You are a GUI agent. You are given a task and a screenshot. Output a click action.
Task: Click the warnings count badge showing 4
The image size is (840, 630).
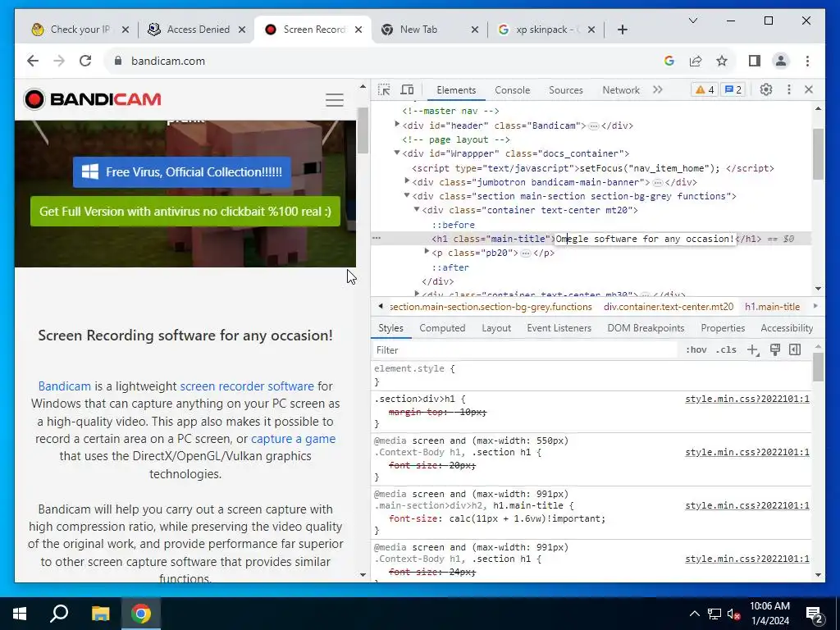point(705,90)
